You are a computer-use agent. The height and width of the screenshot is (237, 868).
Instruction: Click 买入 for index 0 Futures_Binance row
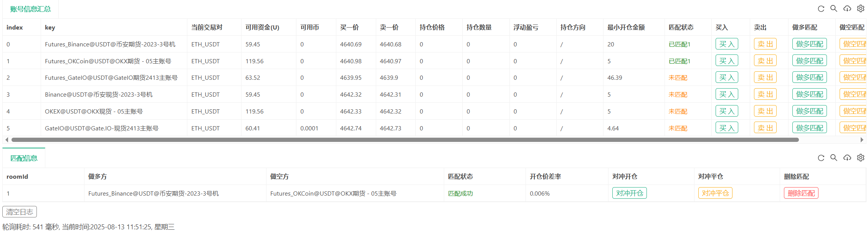(x=727, y=44)
